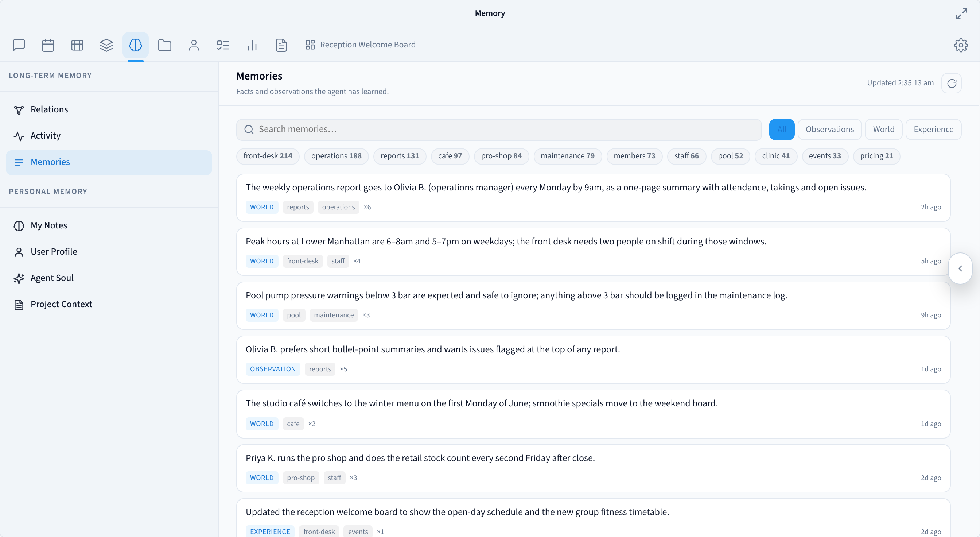Open Reception Welcome Board tab

[x=360, y=45]
